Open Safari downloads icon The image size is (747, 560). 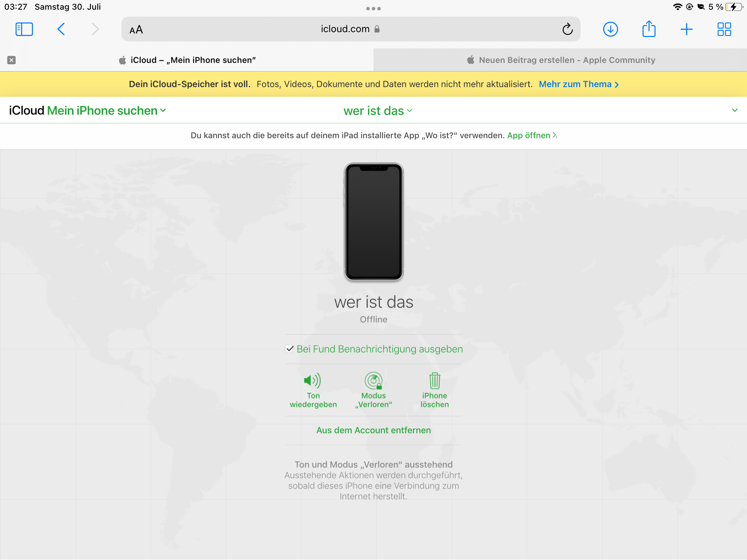pos(610,29)
